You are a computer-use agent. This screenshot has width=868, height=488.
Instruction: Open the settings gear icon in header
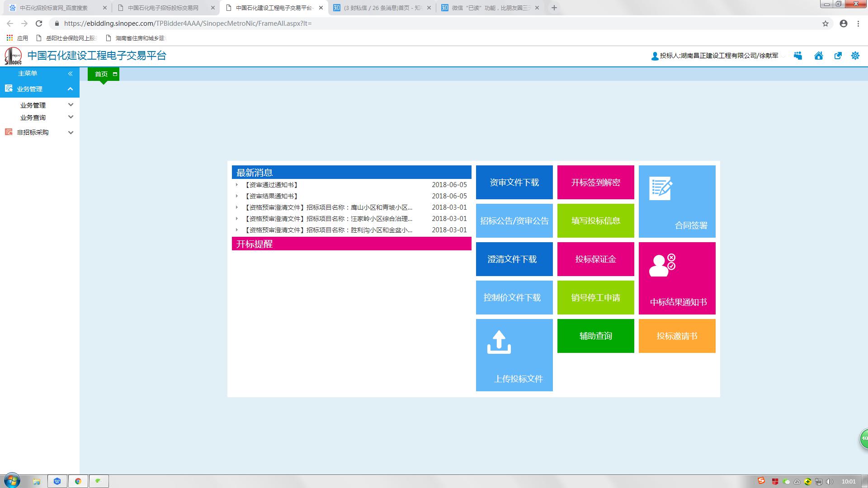pos(855,56)
